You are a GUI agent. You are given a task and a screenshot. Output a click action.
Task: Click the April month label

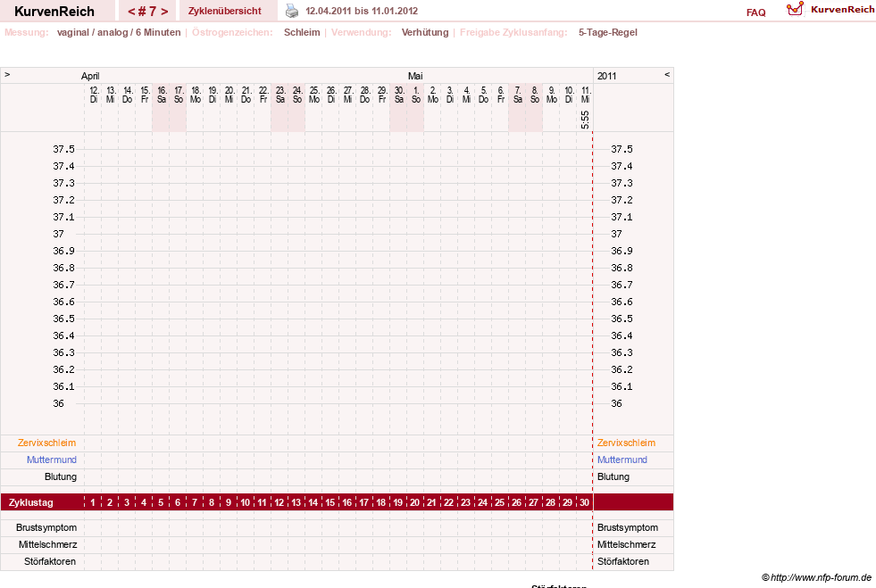tap(90, 76)
